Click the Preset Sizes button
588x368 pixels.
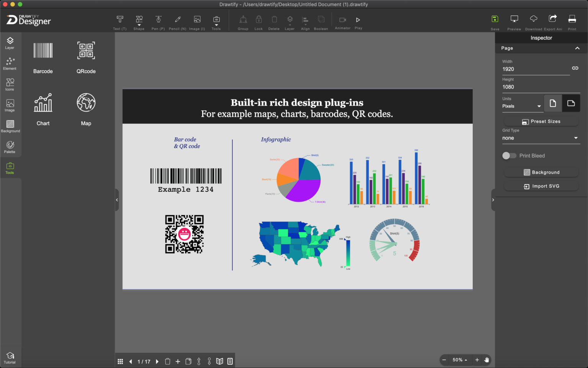point(541,122)
